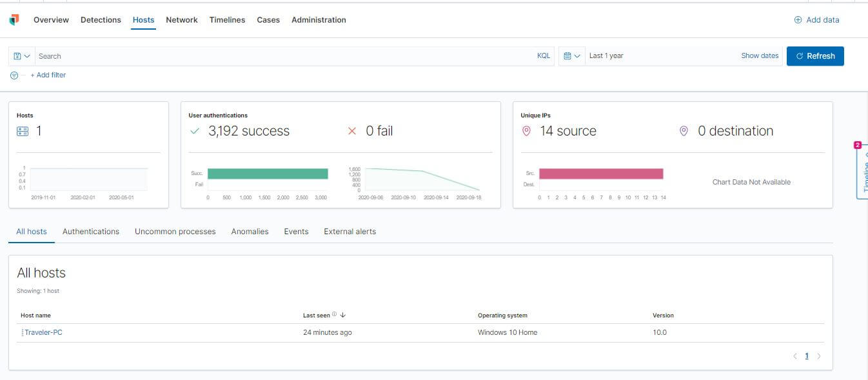Viewport: 868px width, 380px height.
Task: Click the Add data plus icon
Action: [x=798, y=19]
